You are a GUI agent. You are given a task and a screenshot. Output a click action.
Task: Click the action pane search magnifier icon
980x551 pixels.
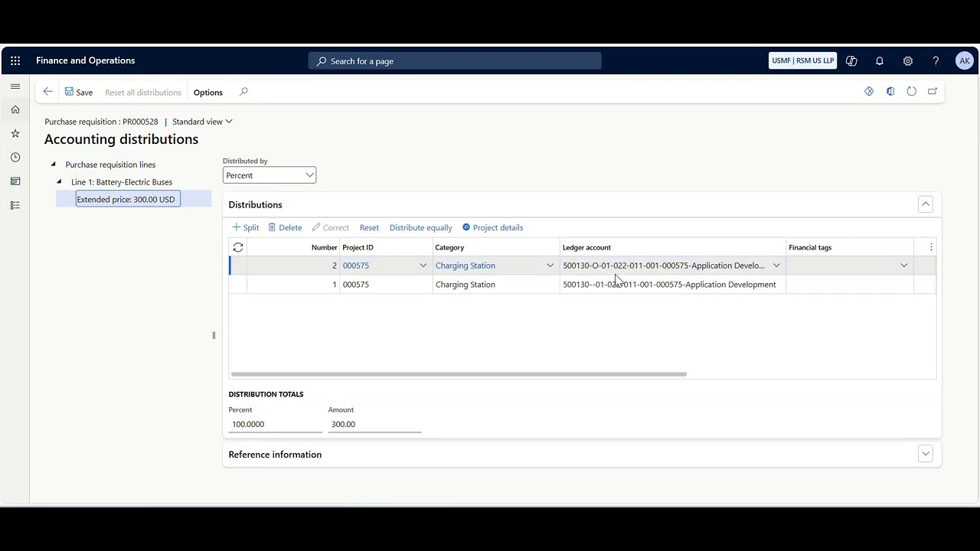point(243,92)
